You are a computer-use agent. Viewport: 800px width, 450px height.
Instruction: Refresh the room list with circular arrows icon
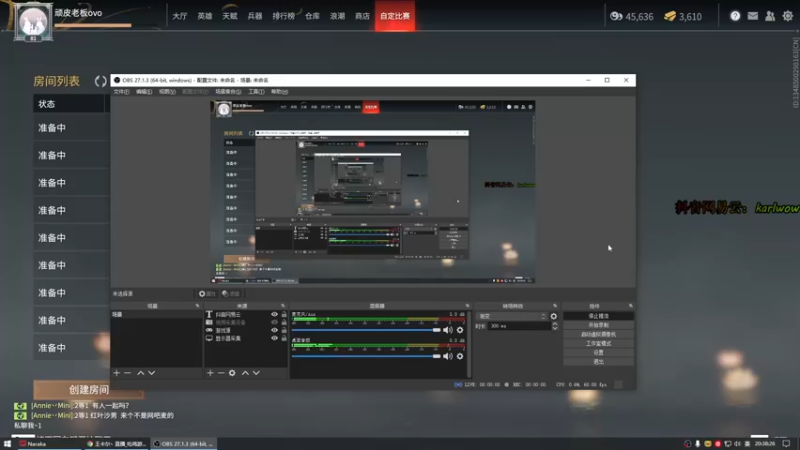(101, 81)
